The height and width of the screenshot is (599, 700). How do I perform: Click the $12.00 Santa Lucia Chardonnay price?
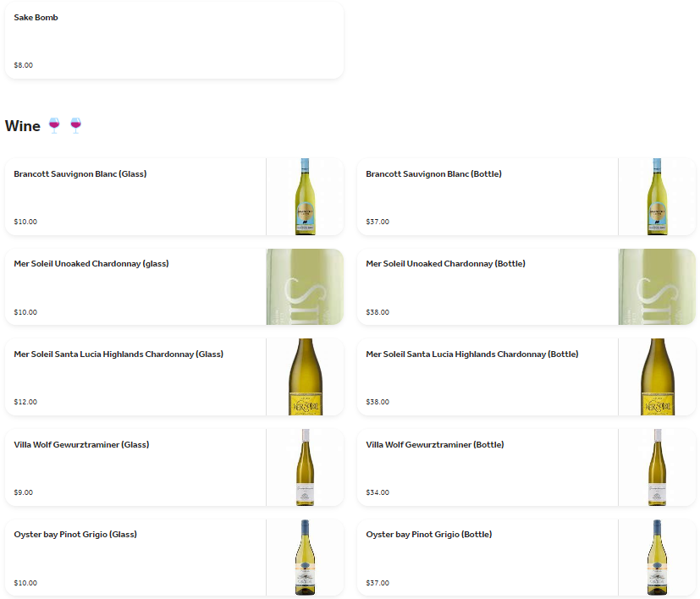pyautogui.click(x=25, y=402)
